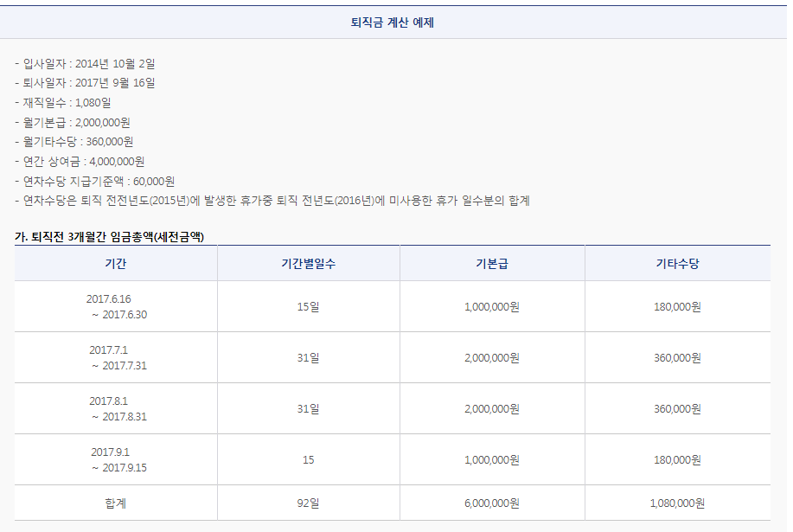Click 180,000원 in the 2017.9.1 row
This screenshot has width=793, height=532.
pos(678,460)
